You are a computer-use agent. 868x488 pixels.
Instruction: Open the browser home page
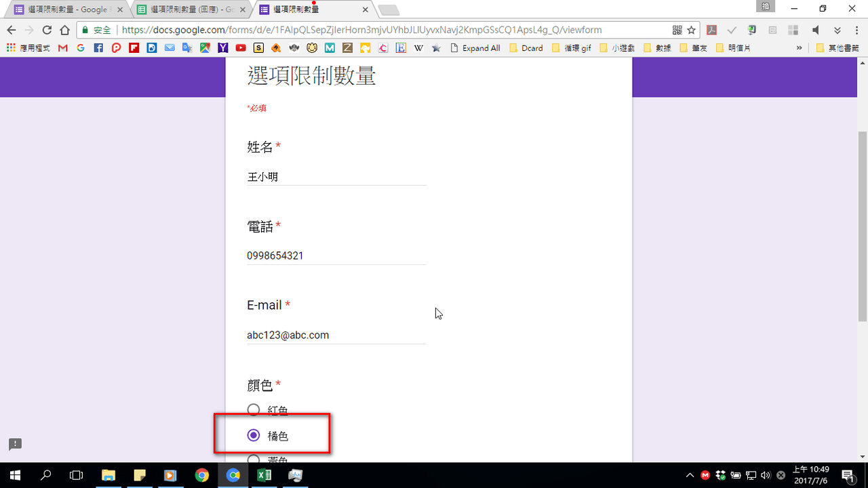64,30
